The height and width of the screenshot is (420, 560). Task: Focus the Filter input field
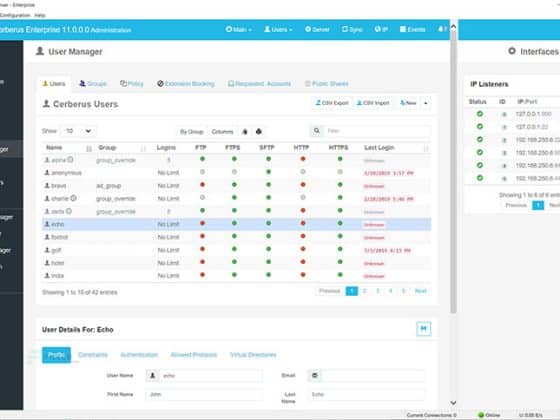pyautogui.click(x=378, y=131)
